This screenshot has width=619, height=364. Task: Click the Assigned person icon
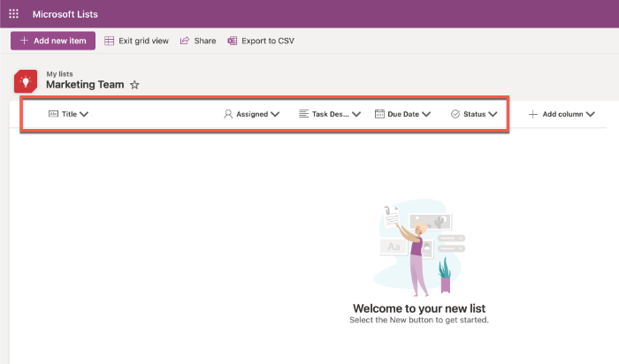point(228,114)
